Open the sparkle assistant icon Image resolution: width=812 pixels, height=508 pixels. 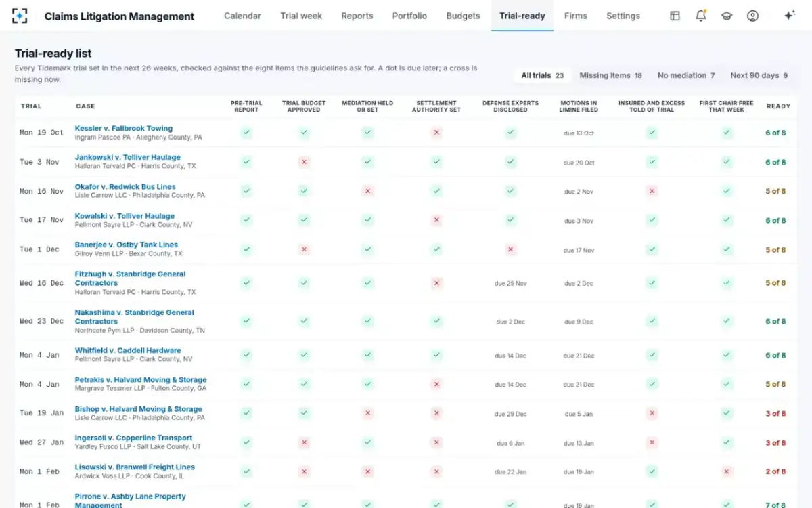pos(789,16)
